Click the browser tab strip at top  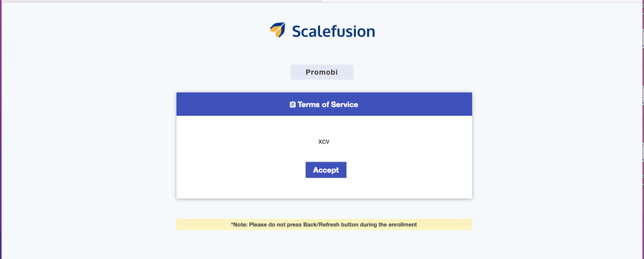pos(161,1)
